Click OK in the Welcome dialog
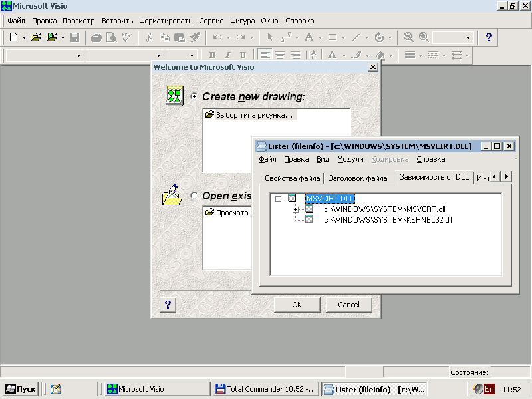Viewport: 532px width, 399px height. (297, 305)
